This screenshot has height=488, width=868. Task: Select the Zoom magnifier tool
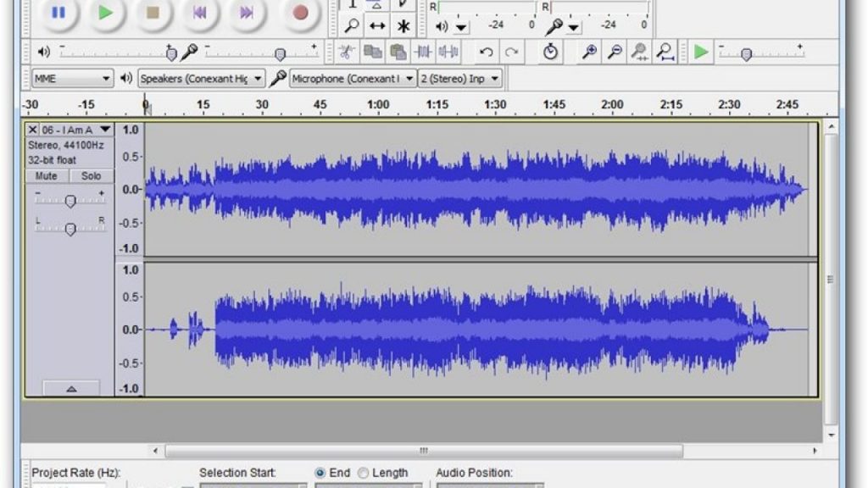click(352, 25)
